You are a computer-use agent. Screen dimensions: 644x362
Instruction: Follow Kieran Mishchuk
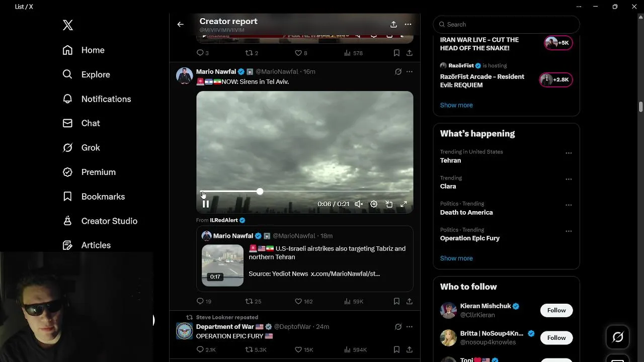click(556, 310)
